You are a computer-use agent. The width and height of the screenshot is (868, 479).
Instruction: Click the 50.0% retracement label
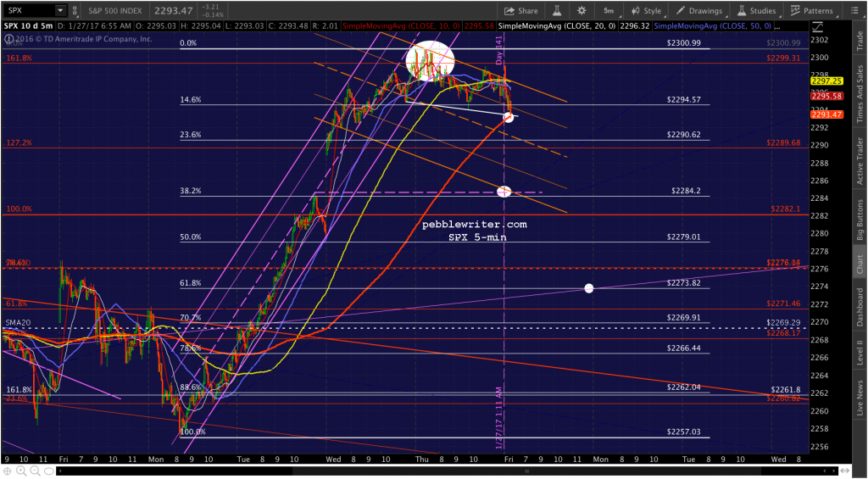click(191, 237)
